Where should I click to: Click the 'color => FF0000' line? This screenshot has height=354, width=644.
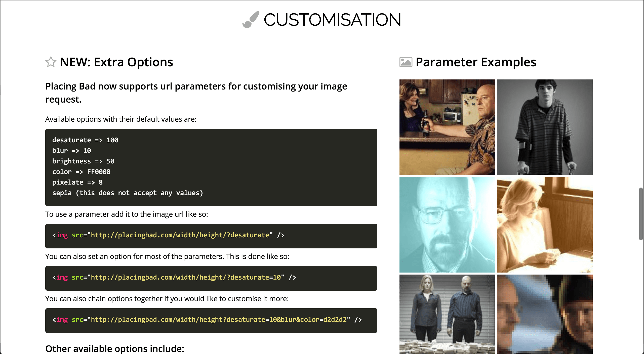tap(81, 172)
